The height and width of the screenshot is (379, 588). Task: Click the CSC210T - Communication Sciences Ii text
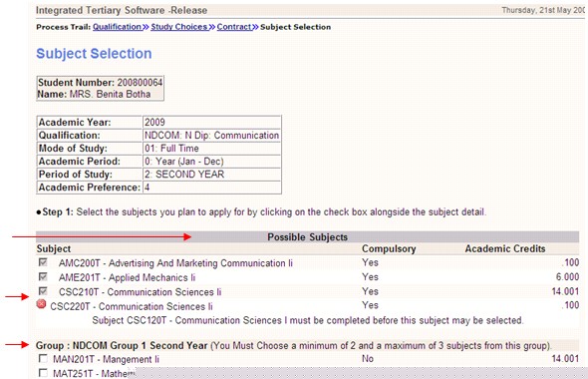point(140,292)
